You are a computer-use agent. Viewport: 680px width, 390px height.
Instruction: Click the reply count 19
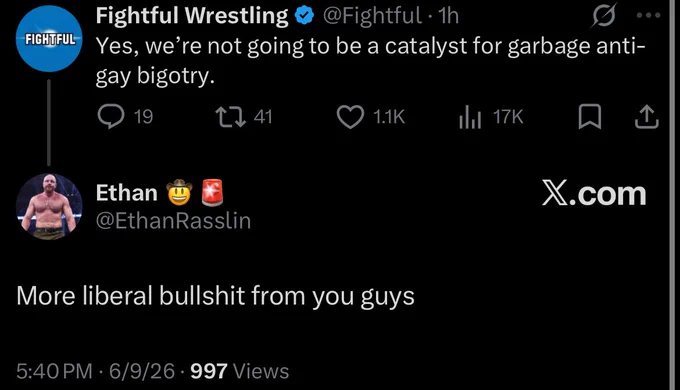[143, 117]
